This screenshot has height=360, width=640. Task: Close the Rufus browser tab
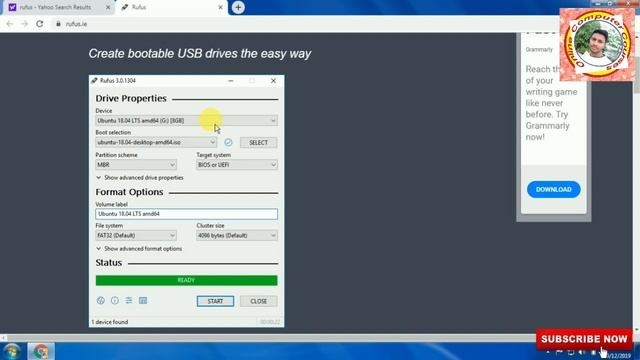coord(220,7)
